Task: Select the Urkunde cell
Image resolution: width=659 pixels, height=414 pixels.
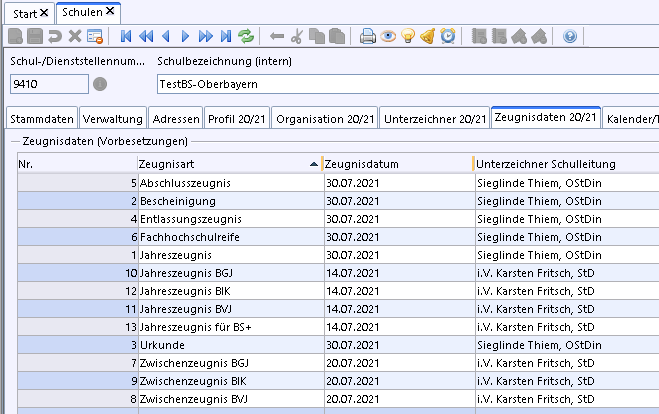Action: 231,345
